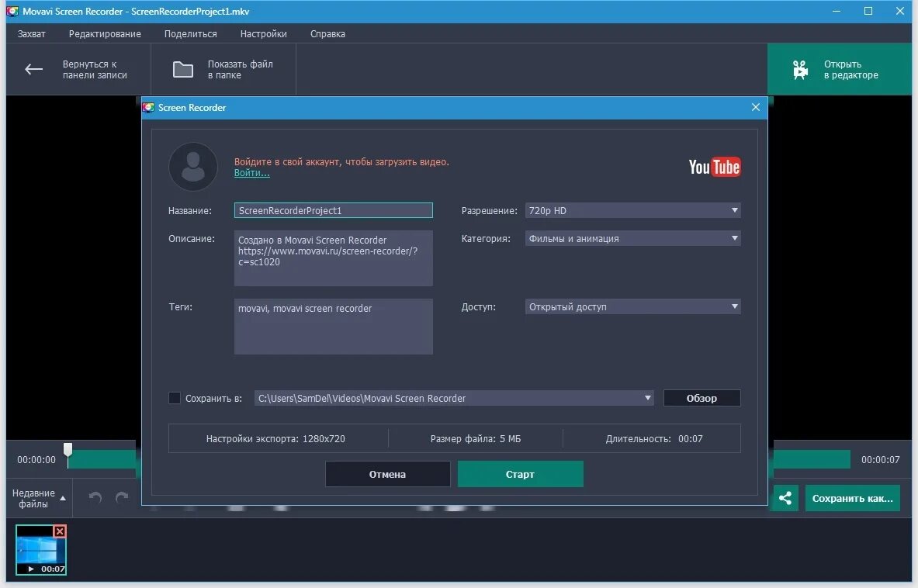The image size is (918, 588).
Task: Enable the Сохранить в checkbox
Action: click(x=175, y=398)
